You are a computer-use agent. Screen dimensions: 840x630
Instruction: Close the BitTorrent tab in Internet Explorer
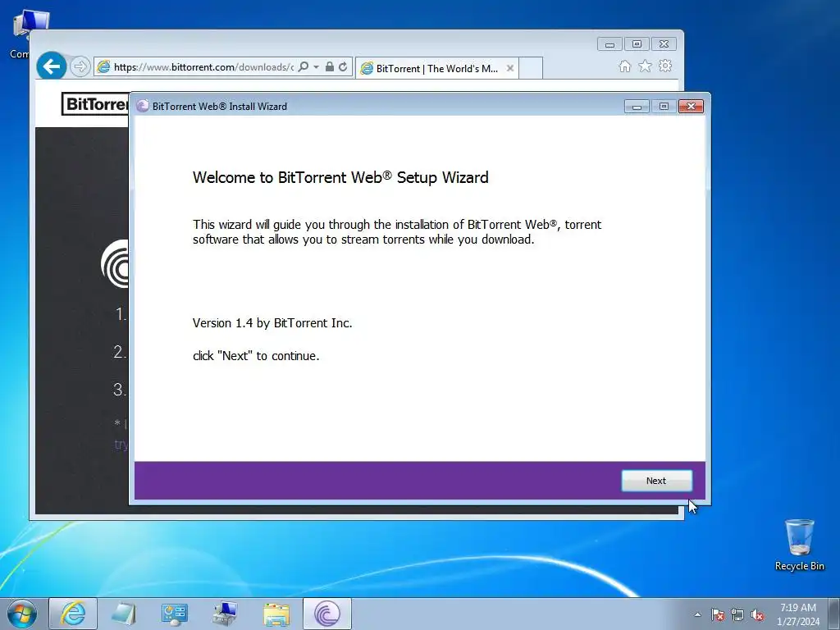click(x=510, y=68)
